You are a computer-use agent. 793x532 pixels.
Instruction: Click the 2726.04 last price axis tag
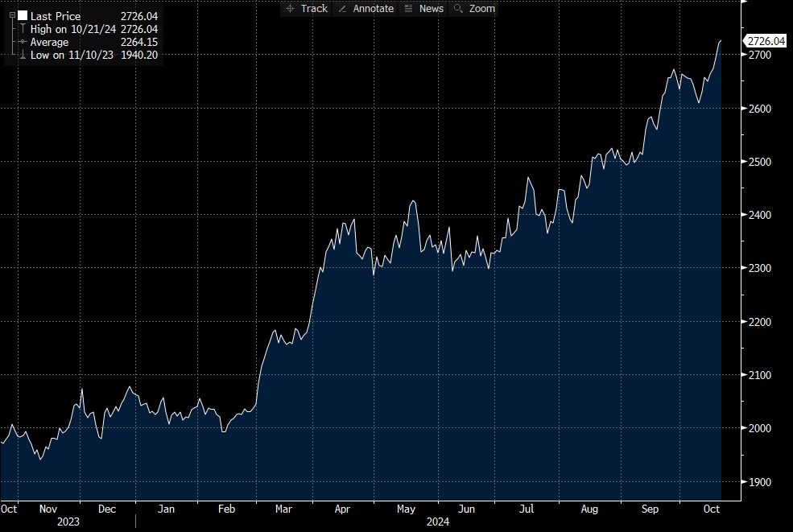coord(766,41)
